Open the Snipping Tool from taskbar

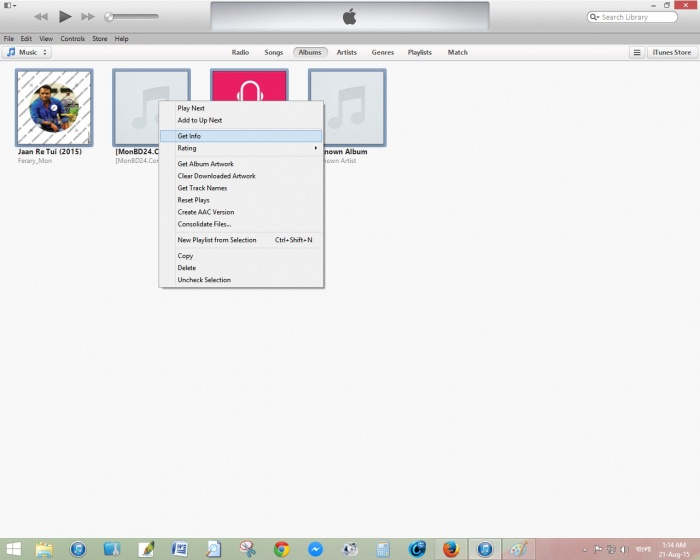pyautogui.click(x=247, y=549)
